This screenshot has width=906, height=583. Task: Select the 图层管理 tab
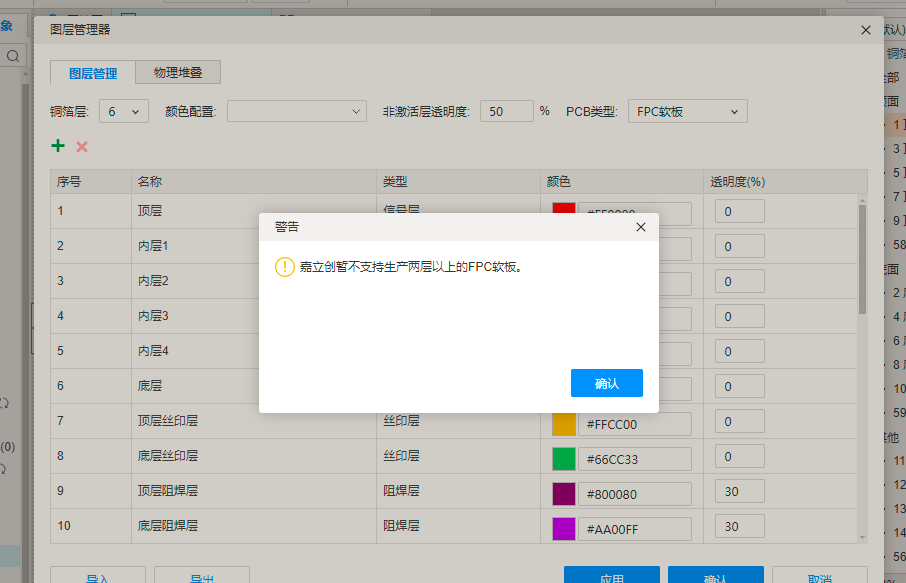[x=93, y=73]
